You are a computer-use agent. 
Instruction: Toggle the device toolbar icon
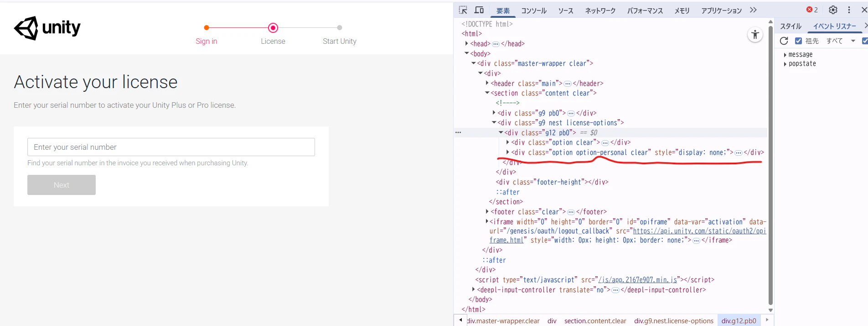click(479, 10)
